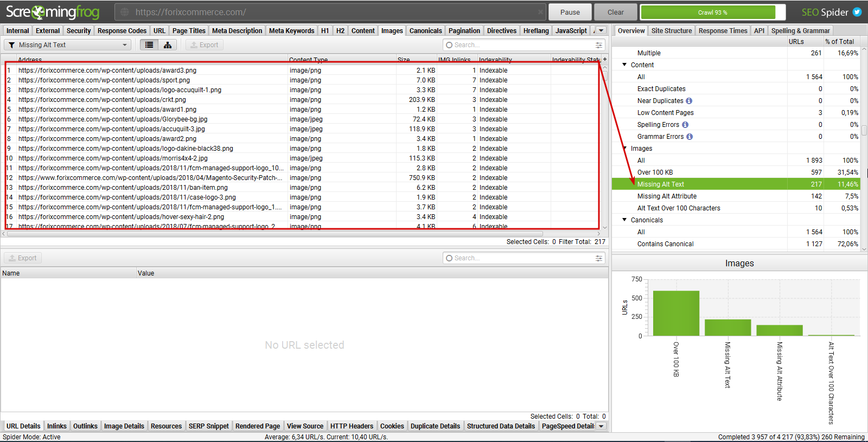Screen dimensions: 868x442
Task: Select Missing Alt Text row in overview
Action: 736,184
